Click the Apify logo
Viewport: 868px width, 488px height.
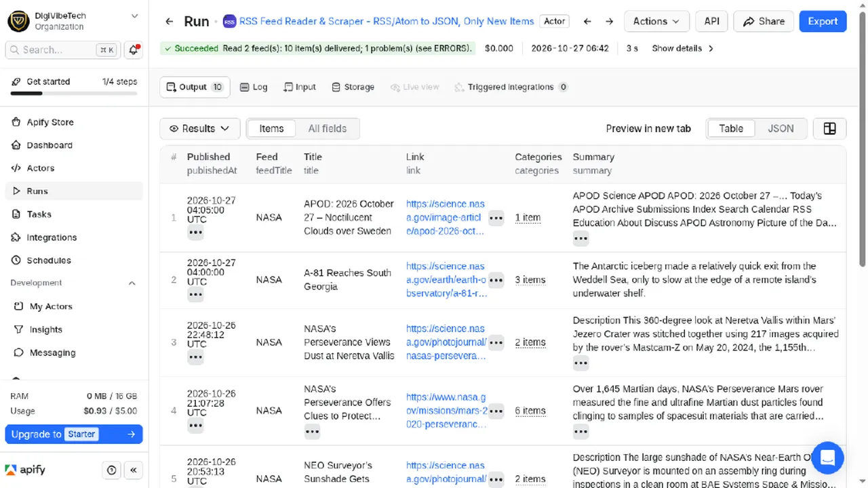[26, 470]
